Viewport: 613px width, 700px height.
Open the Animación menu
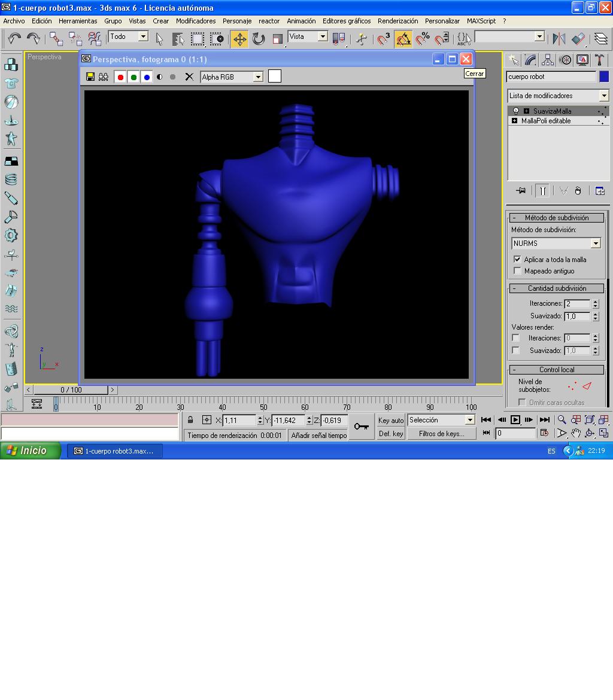point(301,21)
